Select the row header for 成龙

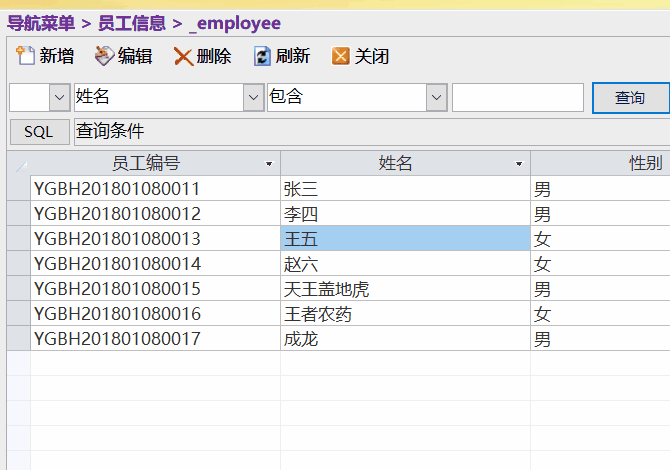(19, 338)
